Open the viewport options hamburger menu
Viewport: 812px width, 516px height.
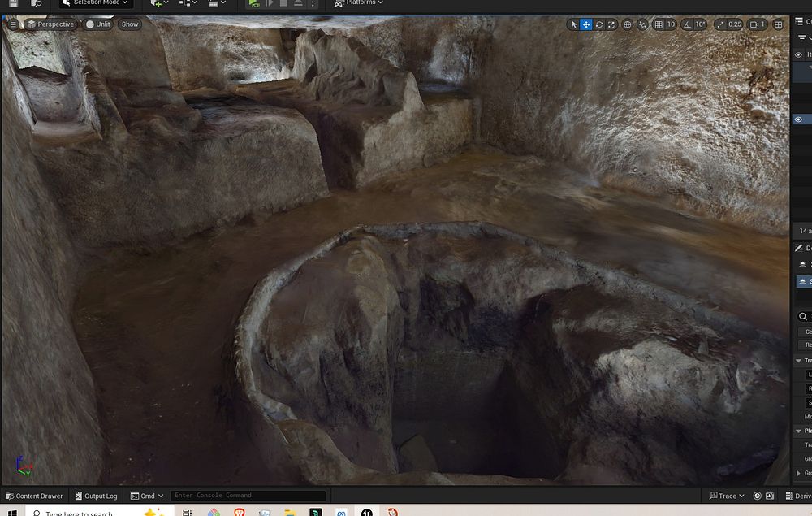point(12,24)
